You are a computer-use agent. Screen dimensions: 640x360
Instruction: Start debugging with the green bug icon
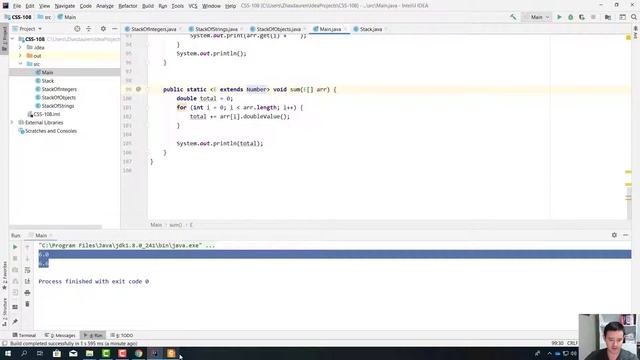[571, 17]
